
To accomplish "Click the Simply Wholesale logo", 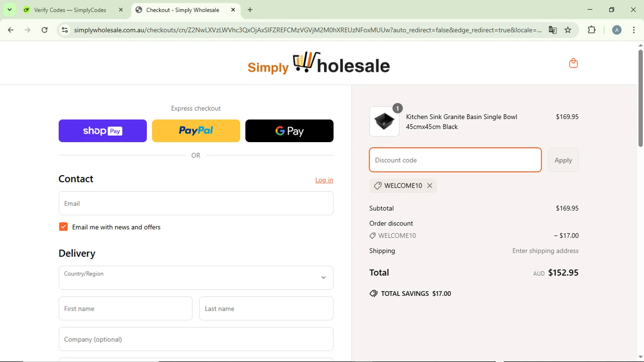I will point(319,63).
